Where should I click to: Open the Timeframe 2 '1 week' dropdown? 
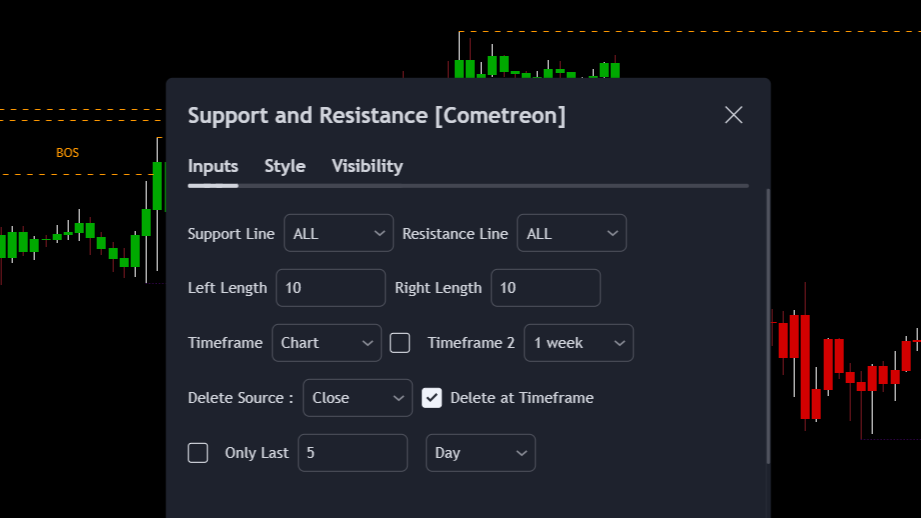click(578, 343)
